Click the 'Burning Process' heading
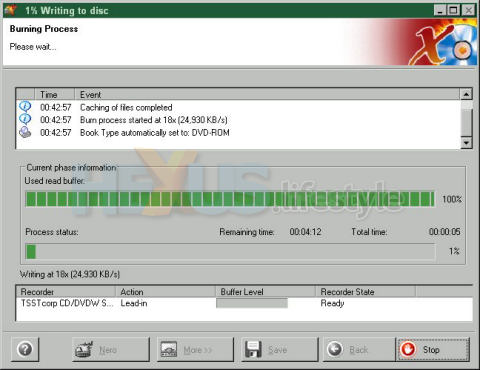480x370 pixels. pos(44,29)
